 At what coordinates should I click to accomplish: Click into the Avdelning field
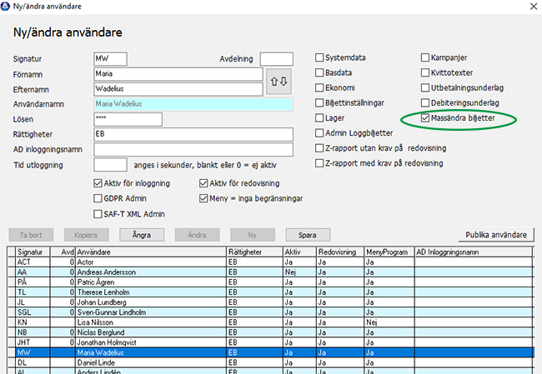(277, 59)
